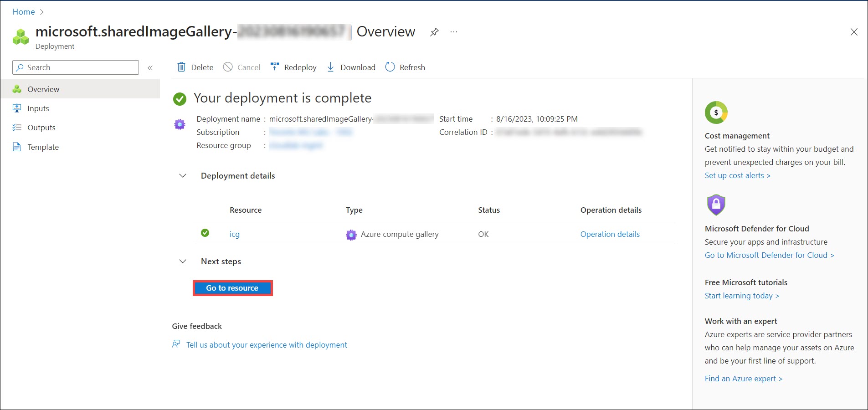Click the Free Microsoft tutorials heading
868x410 pixels.
tap(746, 282)
